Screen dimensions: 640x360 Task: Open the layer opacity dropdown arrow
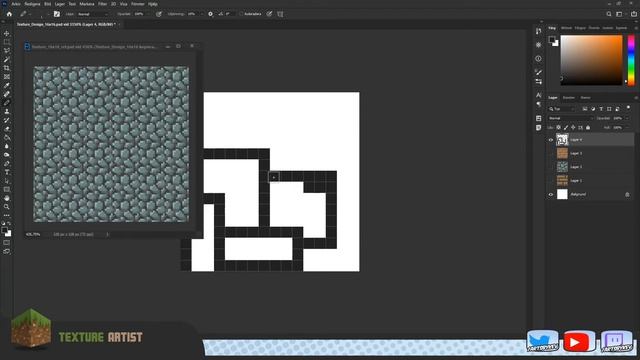[x=627, y=118]
